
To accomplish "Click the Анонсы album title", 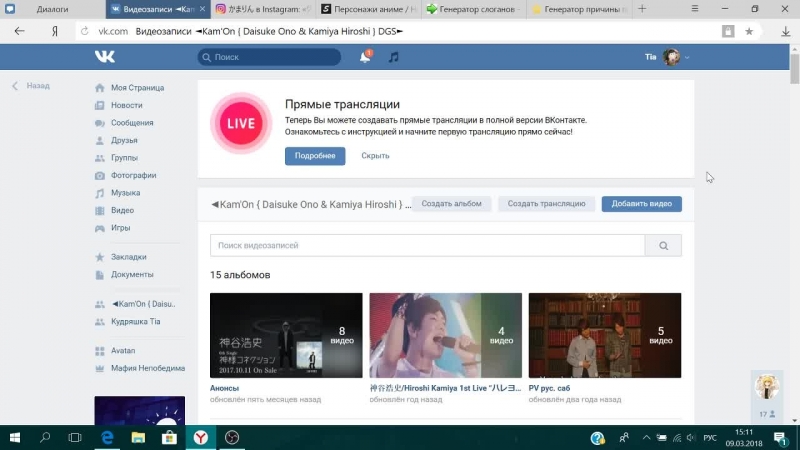I will tap(224, 388).
